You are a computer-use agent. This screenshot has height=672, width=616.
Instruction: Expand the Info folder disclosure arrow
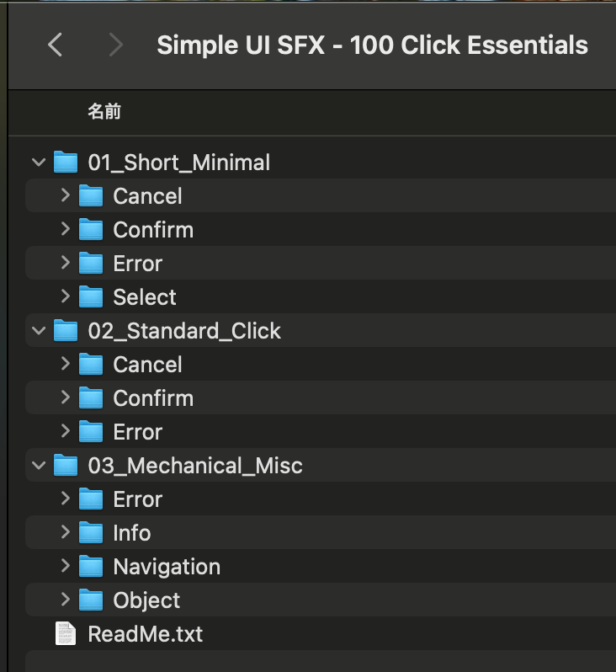[x=65, y=533]
